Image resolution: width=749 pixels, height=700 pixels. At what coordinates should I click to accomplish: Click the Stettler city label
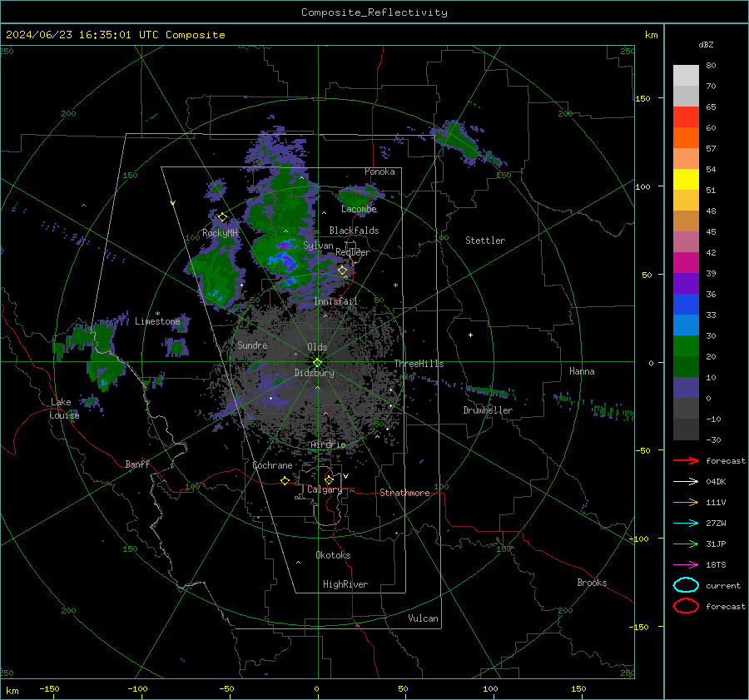tap(485, 241)
